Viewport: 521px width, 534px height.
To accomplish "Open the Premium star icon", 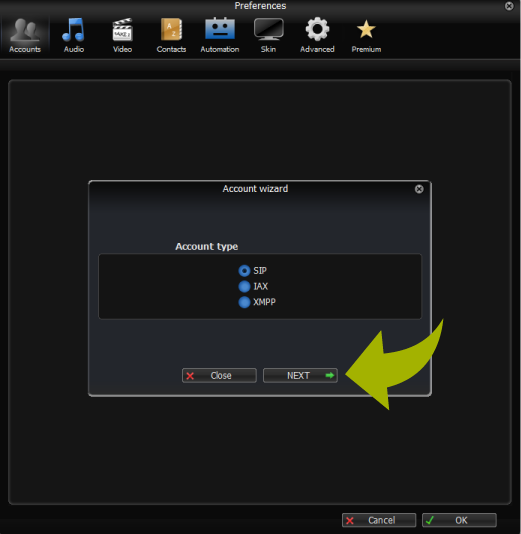I will pyautogui.click(x=366, y=29).
